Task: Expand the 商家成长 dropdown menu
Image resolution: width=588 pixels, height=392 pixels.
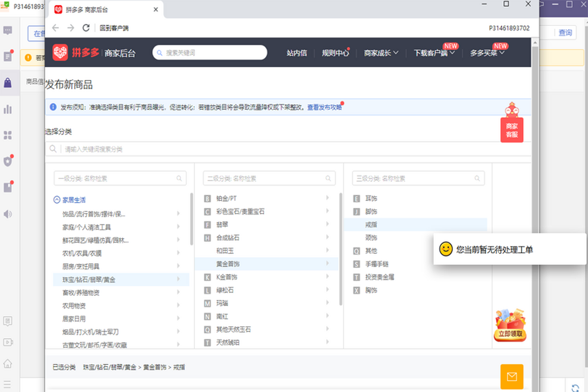Action: pyautogui.click(x=381, y=53)
